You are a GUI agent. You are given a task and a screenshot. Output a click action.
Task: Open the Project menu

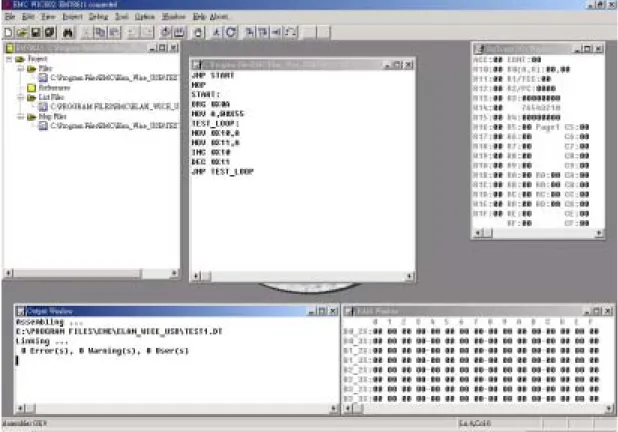pyautogui.click(x=73, y=17)
